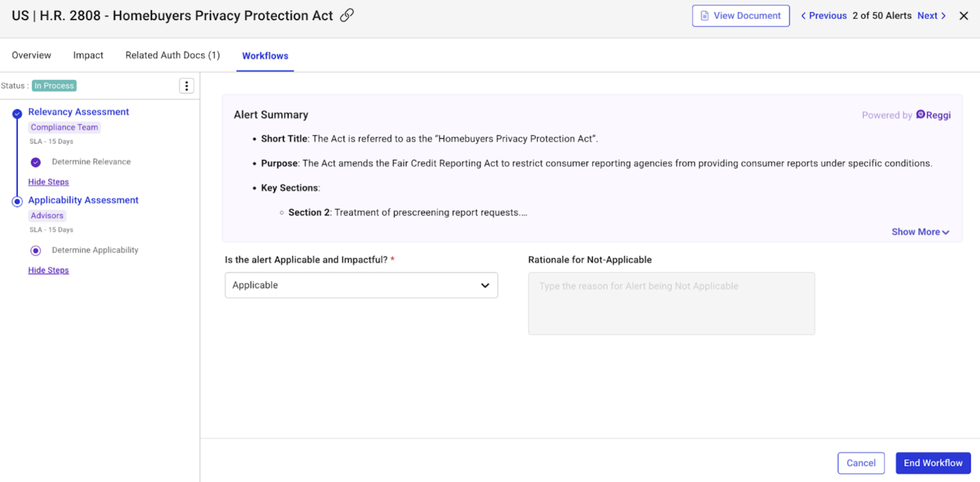Click the document icon in View Document button
The height and width of the screenshot is (482, 980).
(704, 15)
